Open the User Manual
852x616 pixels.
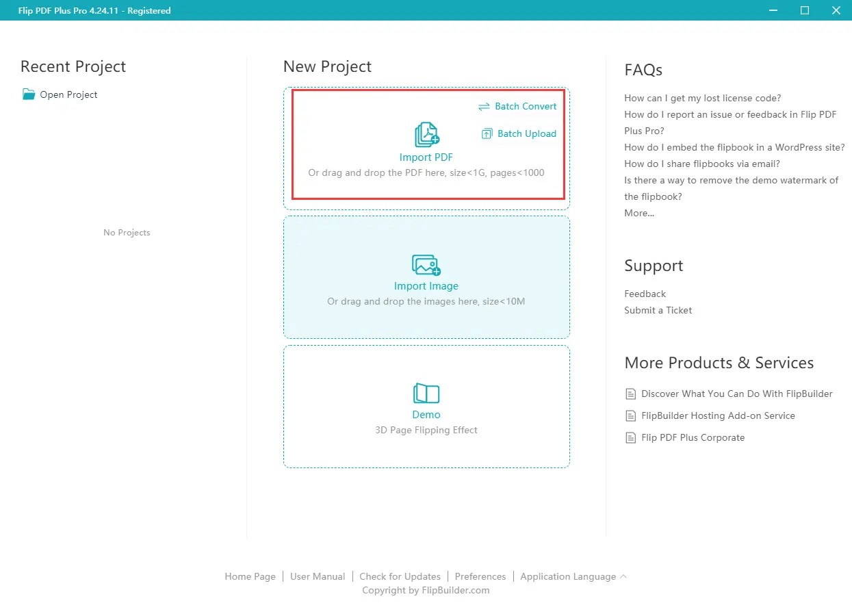coord(317,576)
